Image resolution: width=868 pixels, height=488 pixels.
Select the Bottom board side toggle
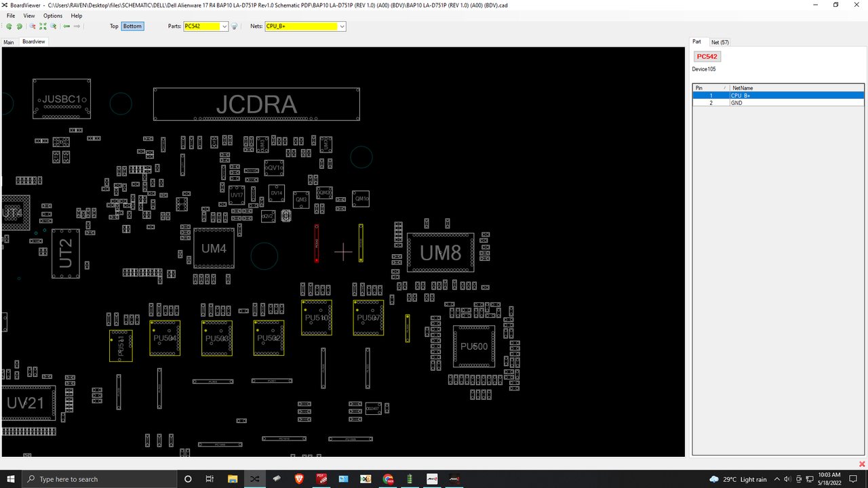click(132, 26)
